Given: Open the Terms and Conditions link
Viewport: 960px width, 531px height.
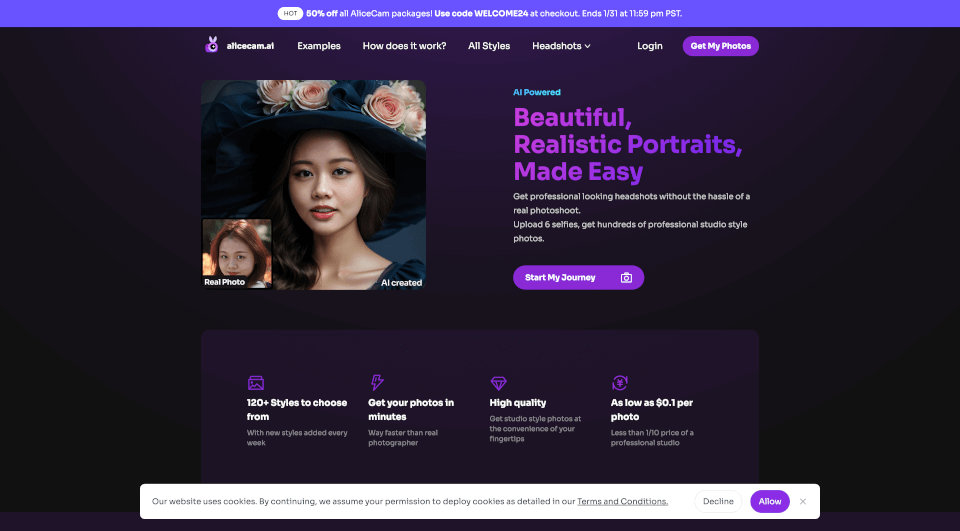Looking at the screenshot, I should tap(622, 502).
